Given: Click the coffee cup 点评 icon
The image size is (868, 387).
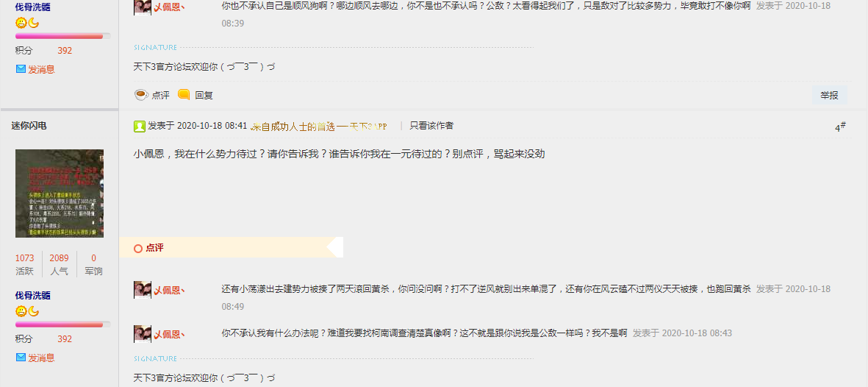Looking at the screenshot, I should (141, 95).
